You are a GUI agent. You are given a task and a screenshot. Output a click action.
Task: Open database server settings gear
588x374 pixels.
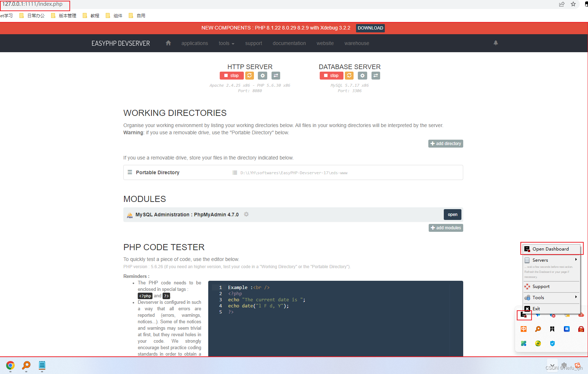coord(363,76)
